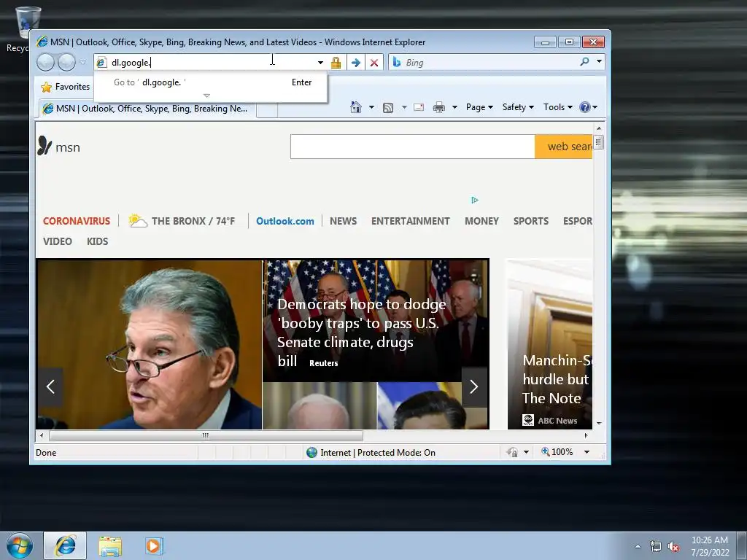Image resolution: width=747 pixels, height=560 pixels.
Task: Expand the autocomplete suggestions chevron
Action: (x=206, y=96)
